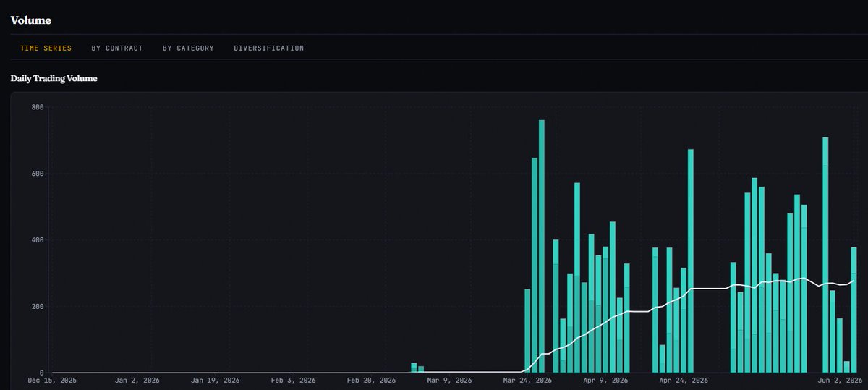This screenshot has height=390, width=868.
Task: Click the Feb 3, 2026 axis label
Action: (292, 380)
